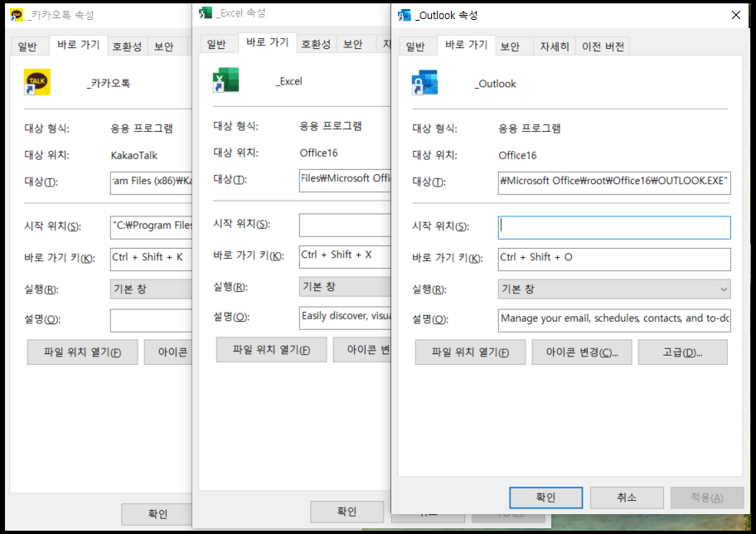Click the _카카오톡 name text

(109, 84)
